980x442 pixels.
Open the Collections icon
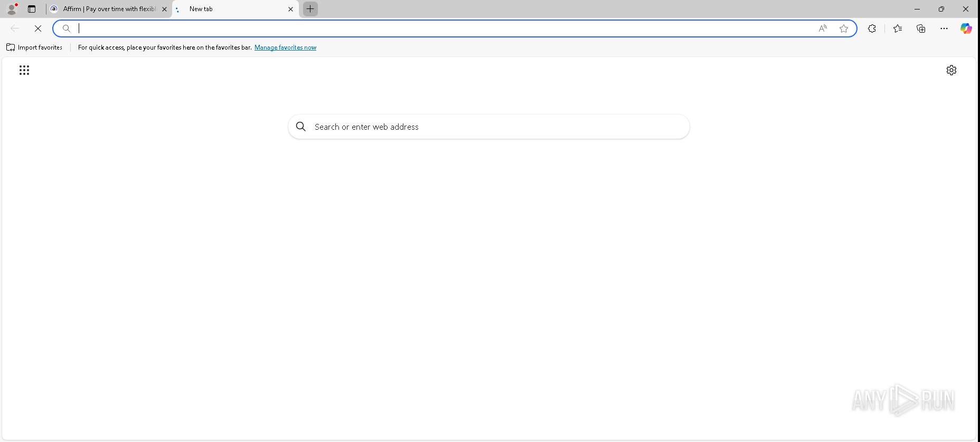click(x=921, y=28)
